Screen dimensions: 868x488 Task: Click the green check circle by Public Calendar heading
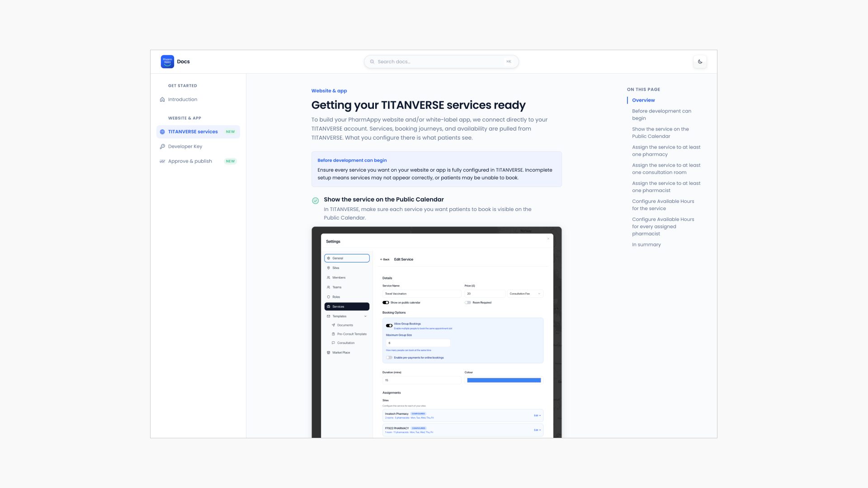pos(316,201)
